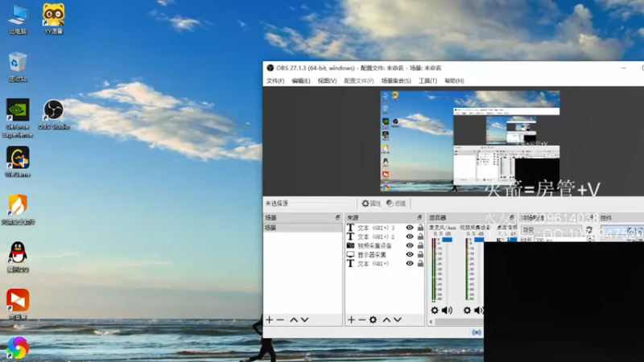Screen dimensions: 644x362
Task: Hide the 文本 (GDI+) 3 source
Action: tap(410, 228)
